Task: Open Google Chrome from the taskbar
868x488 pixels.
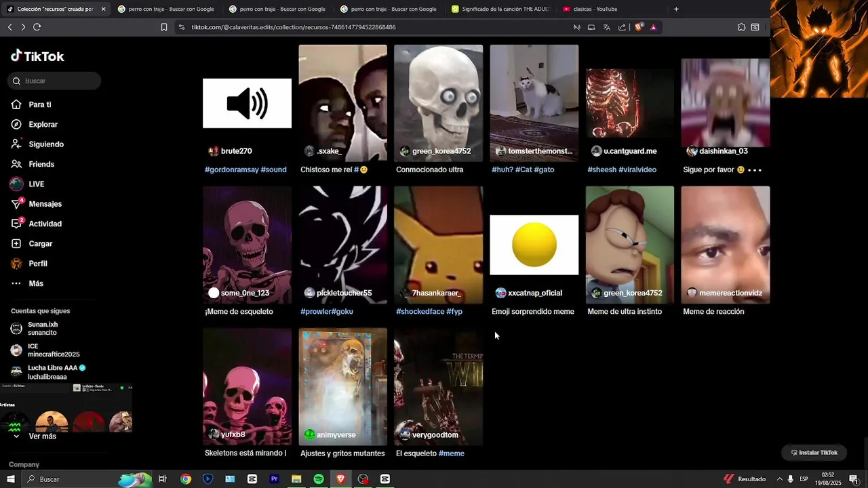Action: (x=185, y=479)
